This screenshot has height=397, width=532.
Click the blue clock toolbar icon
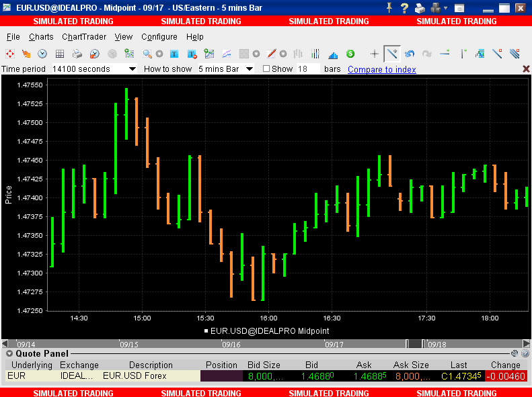pyautogui.click(x=42, y=54)
